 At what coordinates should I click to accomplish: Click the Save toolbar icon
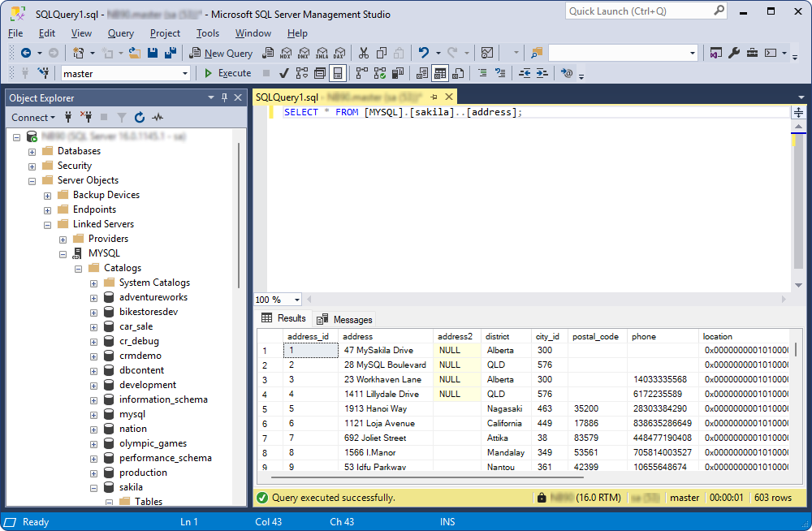[153, 53]
